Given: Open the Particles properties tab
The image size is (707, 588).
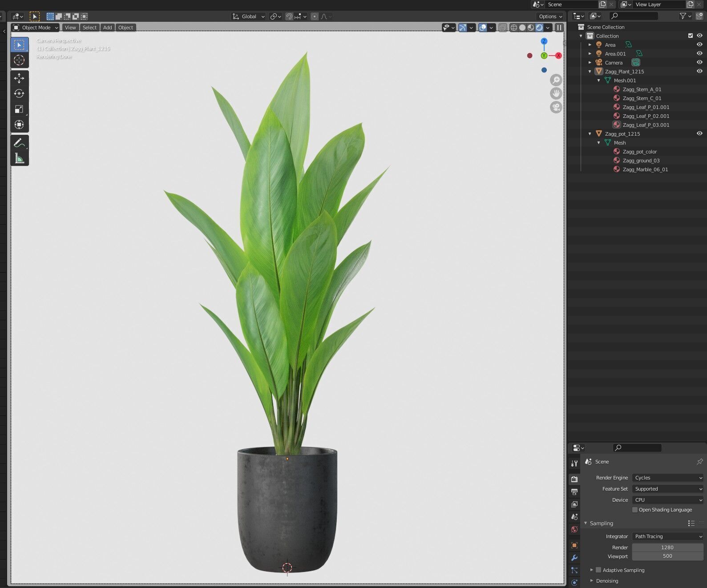Looking at the screenshot, I should pos(574,570).
